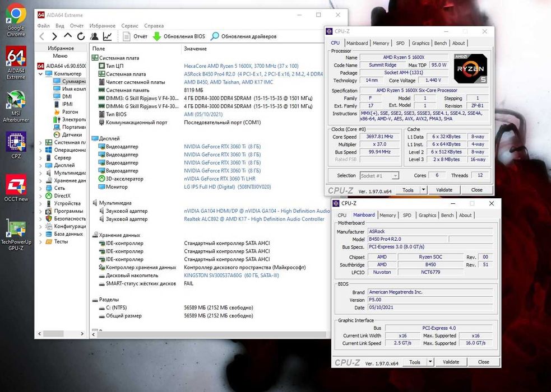
Task: Open Realtek ALC892 audio adapter link
Action: click(254, 219)
